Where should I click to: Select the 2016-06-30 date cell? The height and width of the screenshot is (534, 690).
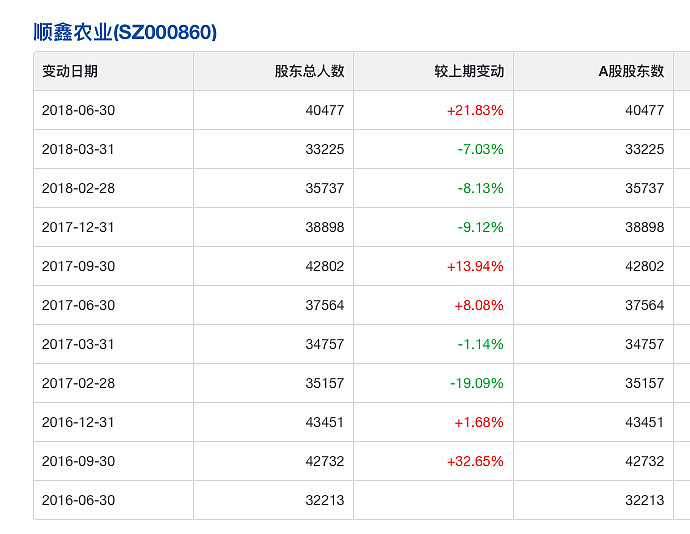point(78,500)
